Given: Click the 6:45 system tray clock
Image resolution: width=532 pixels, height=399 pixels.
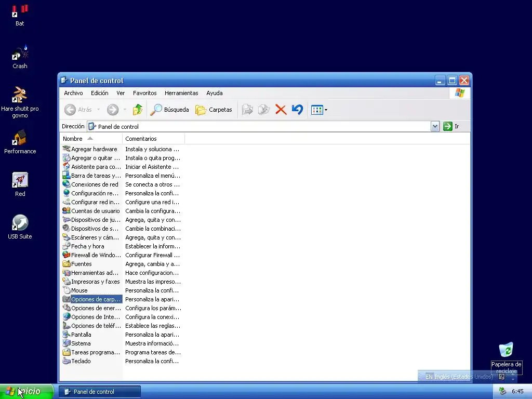Looking at the screenshot, I should pos(517,391).
